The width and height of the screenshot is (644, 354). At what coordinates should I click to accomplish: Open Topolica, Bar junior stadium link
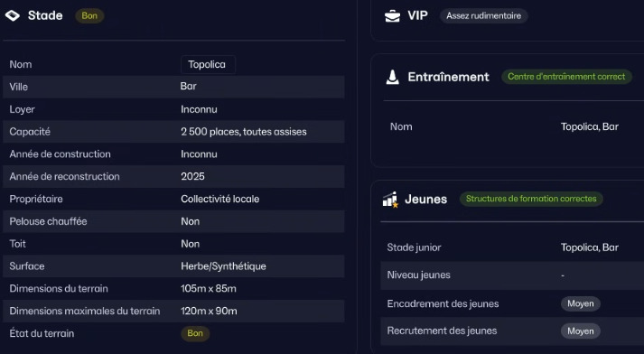point(590,247)
